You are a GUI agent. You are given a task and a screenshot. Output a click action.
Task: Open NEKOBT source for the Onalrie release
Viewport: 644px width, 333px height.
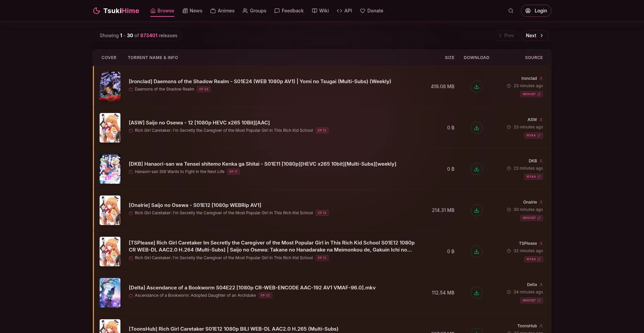[531, 218]
